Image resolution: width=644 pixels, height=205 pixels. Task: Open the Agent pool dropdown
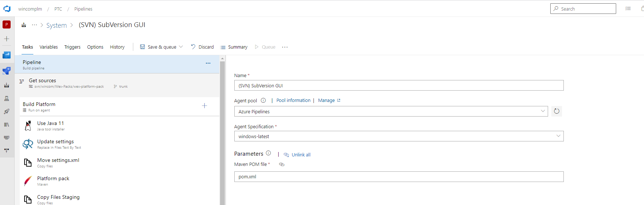pyautogui.click(x=391, y=111)
